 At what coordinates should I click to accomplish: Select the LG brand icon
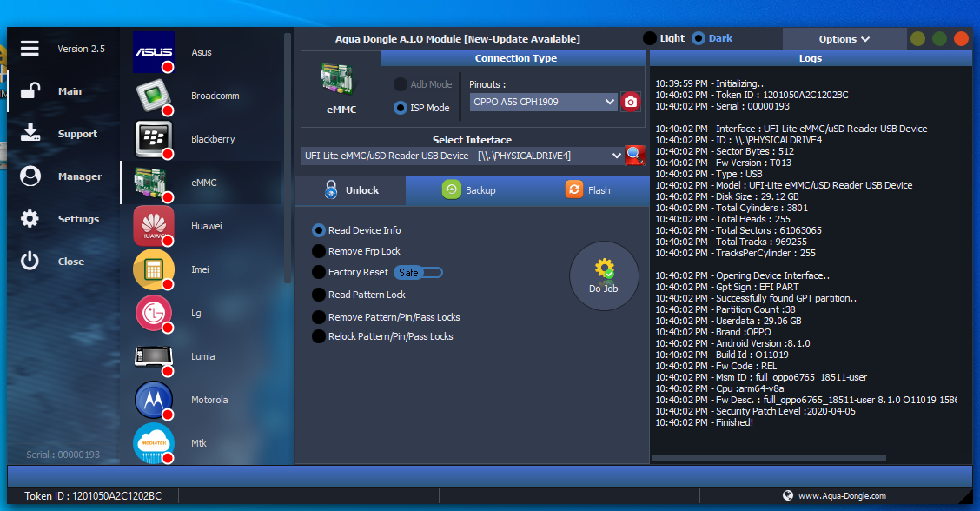coord(153,313)
